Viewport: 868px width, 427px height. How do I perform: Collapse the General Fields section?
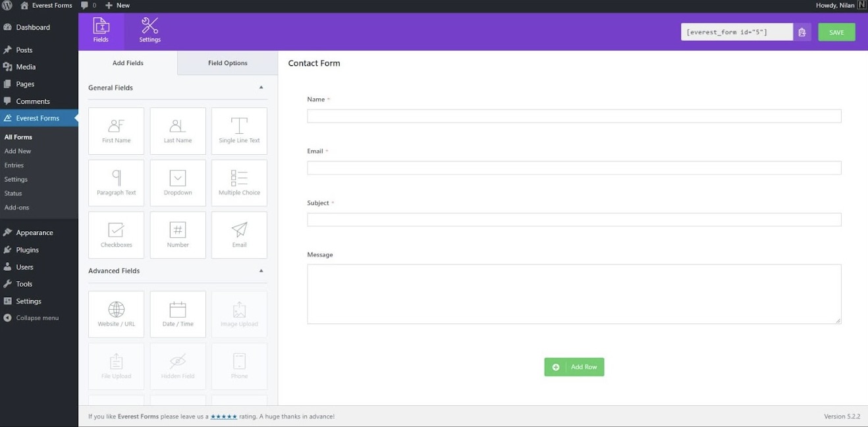click(261, 87)
